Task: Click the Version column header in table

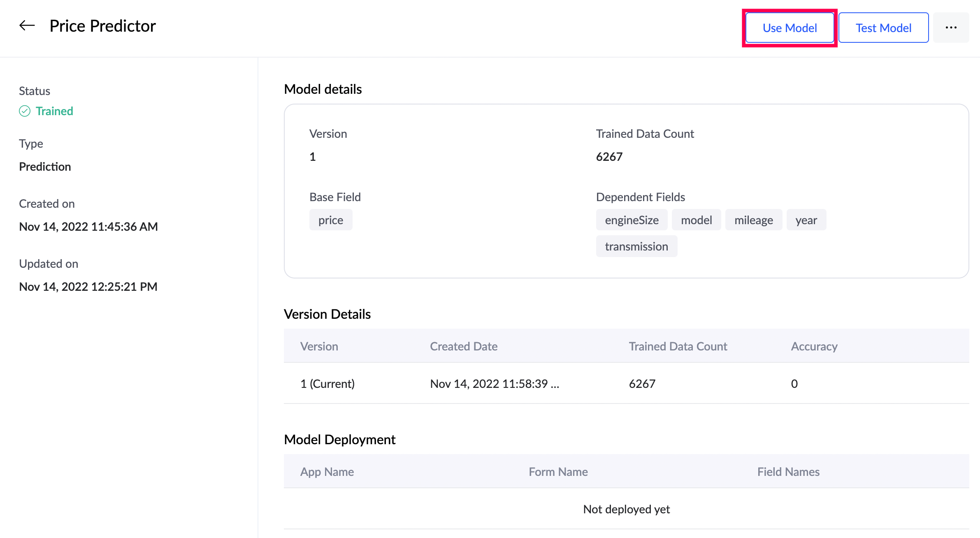Action: (x=319, y=346)
